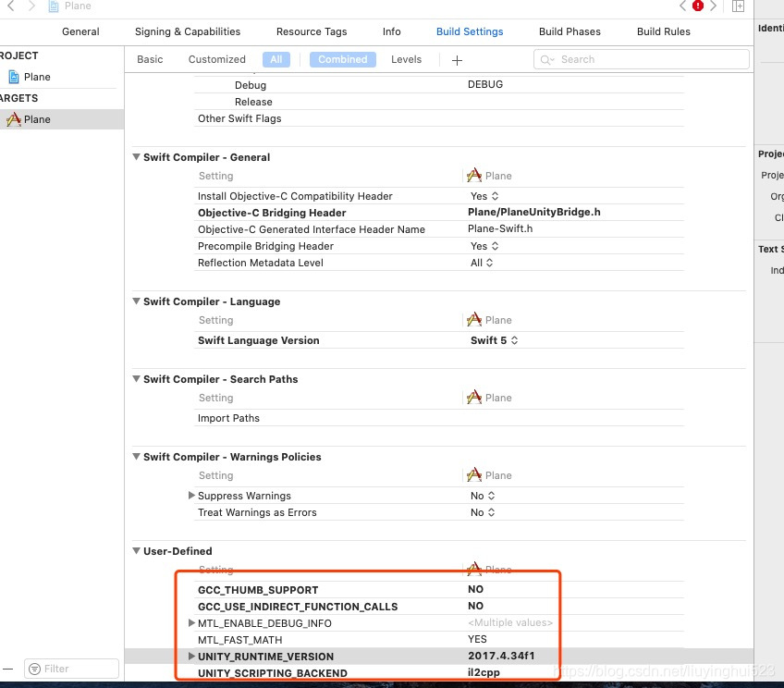
Task: Open Swift Language Version Swift 5 dropdown
Action: [494, 340]
